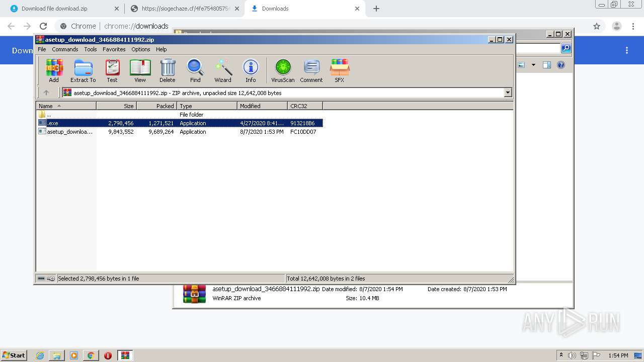Run Test on the archive

[112, 71]
